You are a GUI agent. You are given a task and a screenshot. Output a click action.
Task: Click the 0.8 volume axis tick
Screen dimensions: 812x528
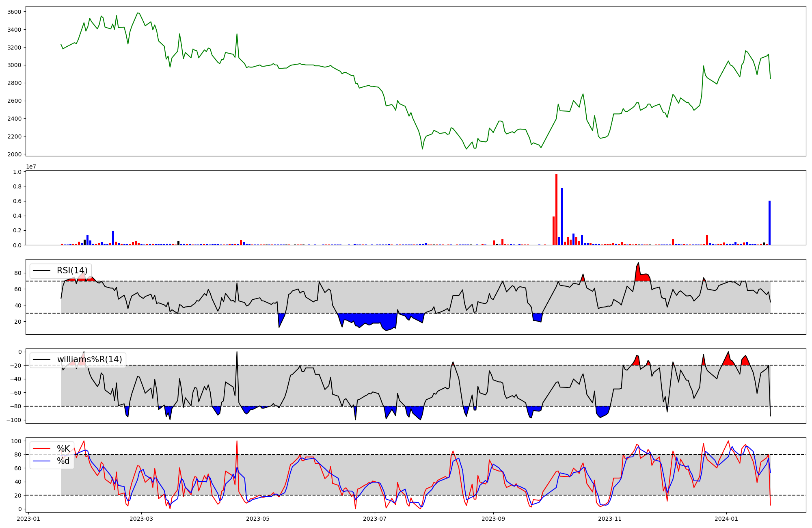tap(17, 186)
